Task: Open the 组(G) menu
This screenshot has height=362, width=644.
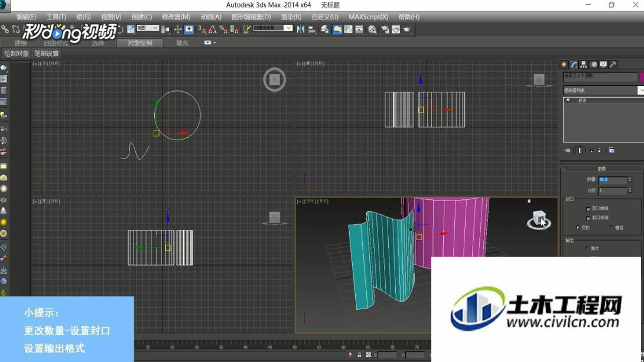Action: [x=83, y=17]
